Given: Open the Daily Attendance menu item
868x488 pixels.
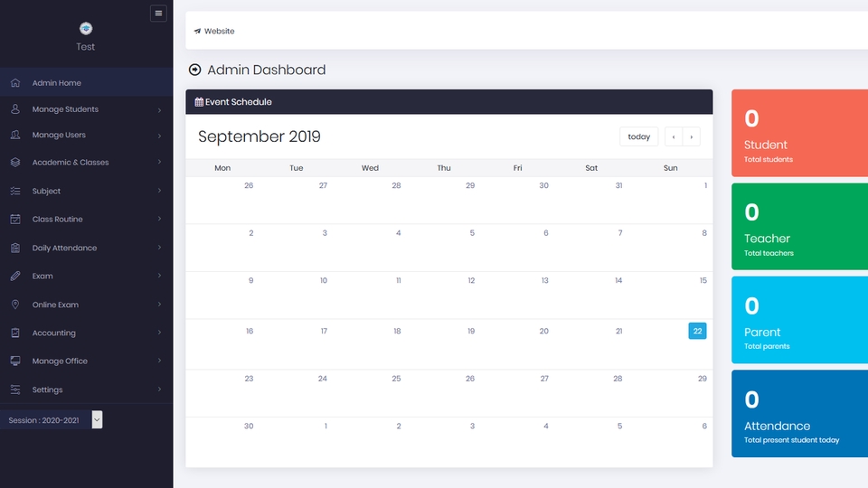Looking at the screenshot, I should click(x=64, y=248).
